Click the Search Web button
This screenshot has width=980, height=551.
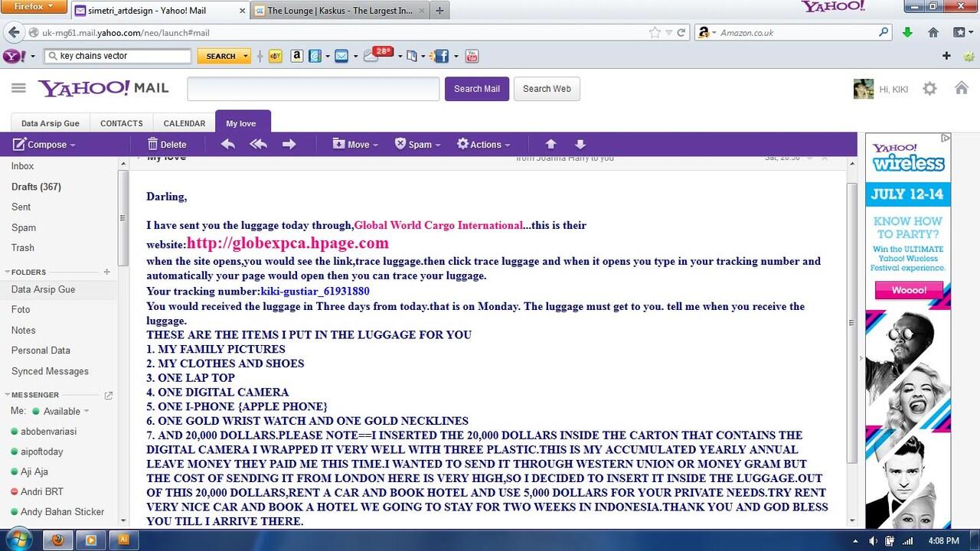click(x=547, y=89)
